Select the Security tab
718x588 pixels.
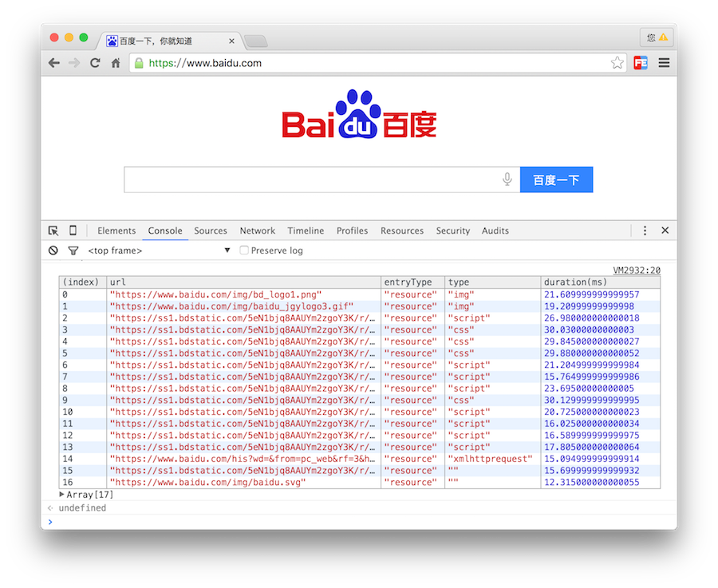(453, 231)
